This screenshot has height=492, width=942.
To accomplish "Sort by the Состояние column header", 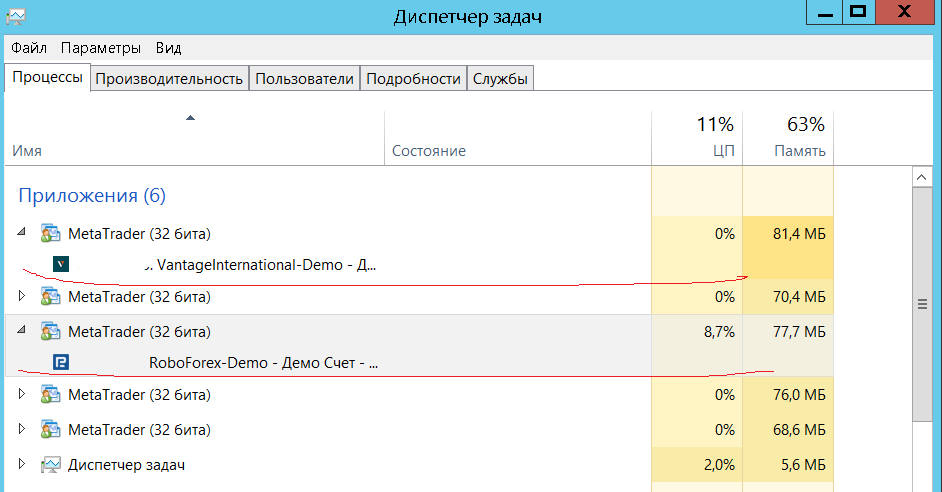I will coord(518,138).
